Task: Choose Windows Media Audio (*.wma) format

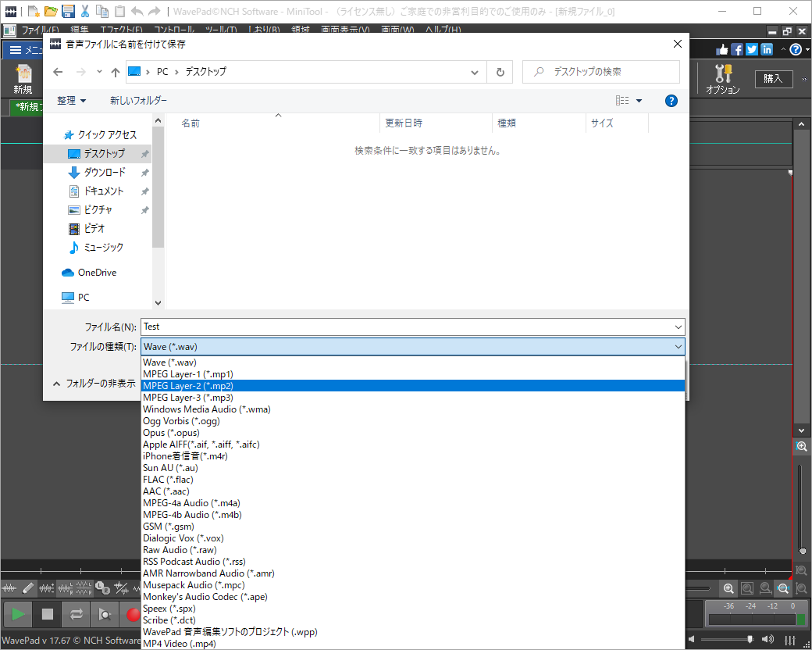Action: coord(413,409)
